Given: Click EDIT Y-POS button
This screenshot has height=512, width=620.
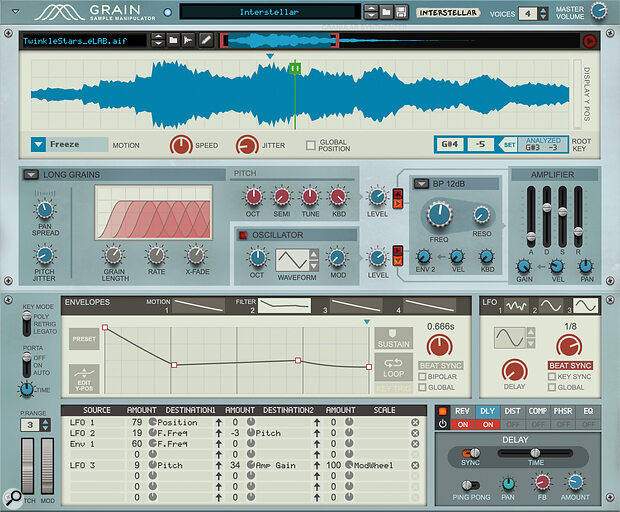Looking at the screenshot, I should 84,379.
